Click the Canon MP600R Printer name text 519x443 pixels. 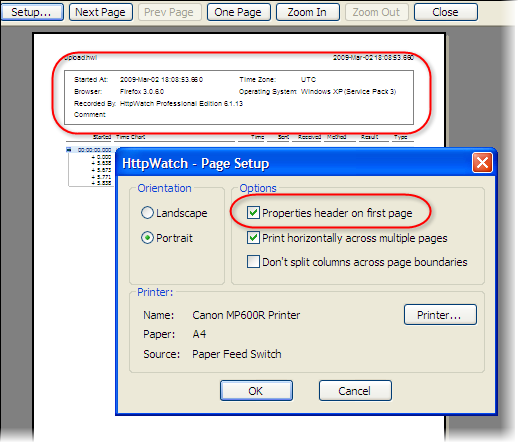(246, 315)
